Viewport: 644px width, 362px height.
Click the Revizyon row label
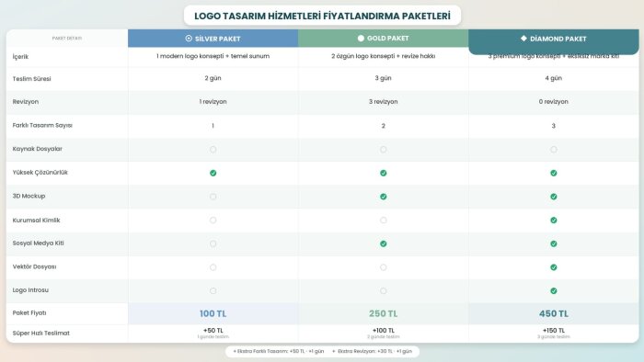coord(26,102)
